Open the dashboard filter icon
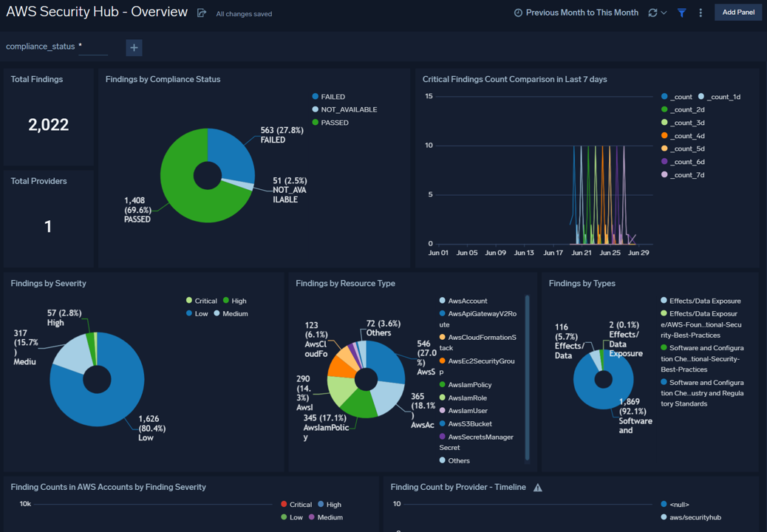767x532 pixels. tap(681, 13)
